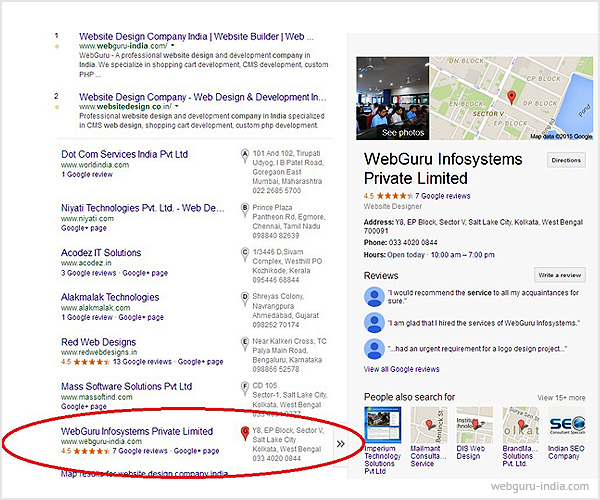Click the Directions button
The height and width of the screenshot is (500, 600).
tap(566, 160)
